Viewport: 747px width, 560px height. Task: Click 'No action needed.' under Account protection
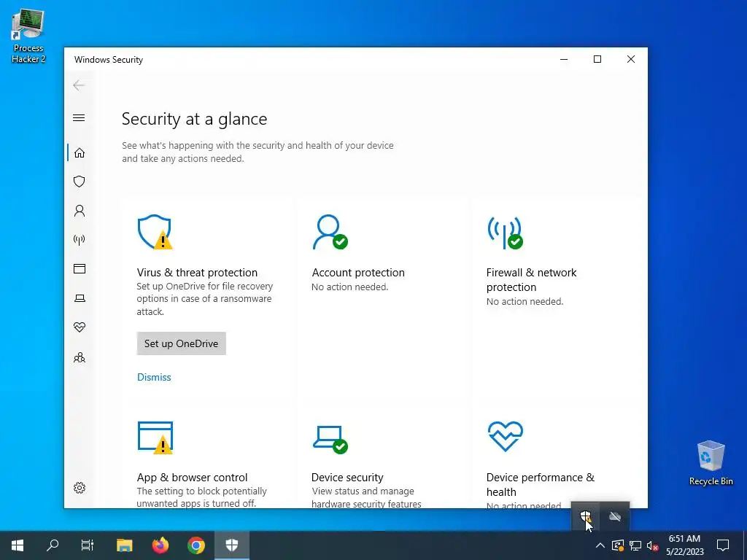click(x=349, y=287)
